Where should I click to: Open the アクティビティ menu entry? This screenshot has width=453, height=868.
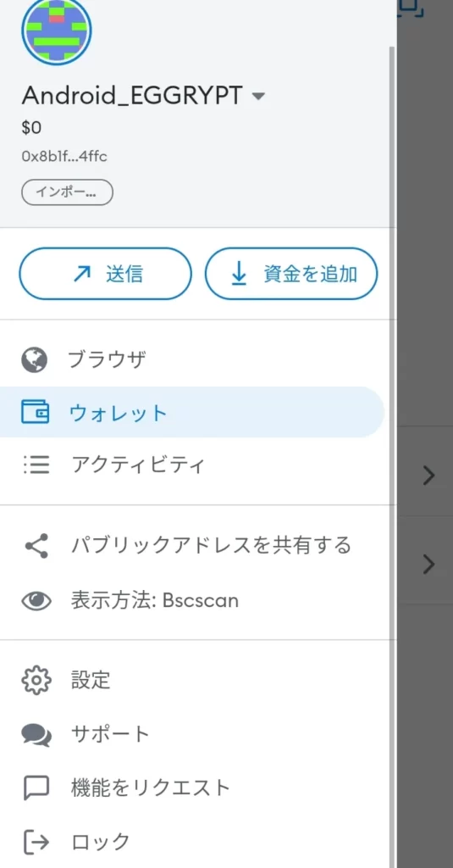tap(198, 465)
